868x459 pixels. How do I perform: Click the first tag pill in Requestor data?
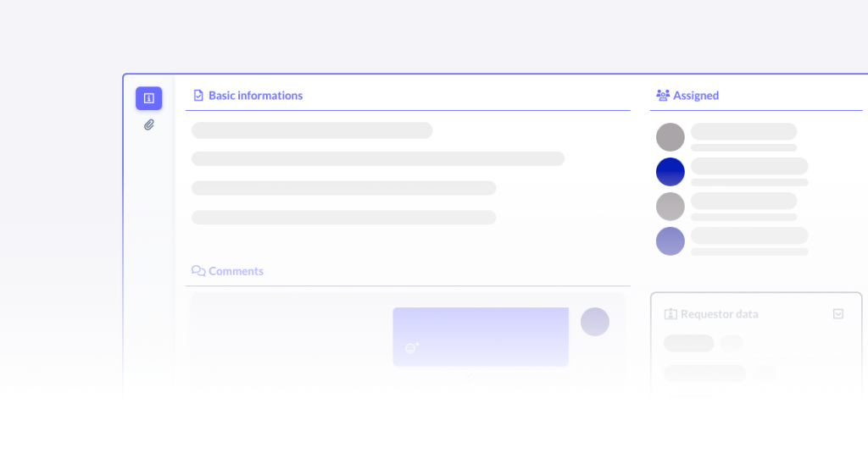[688, 343]
